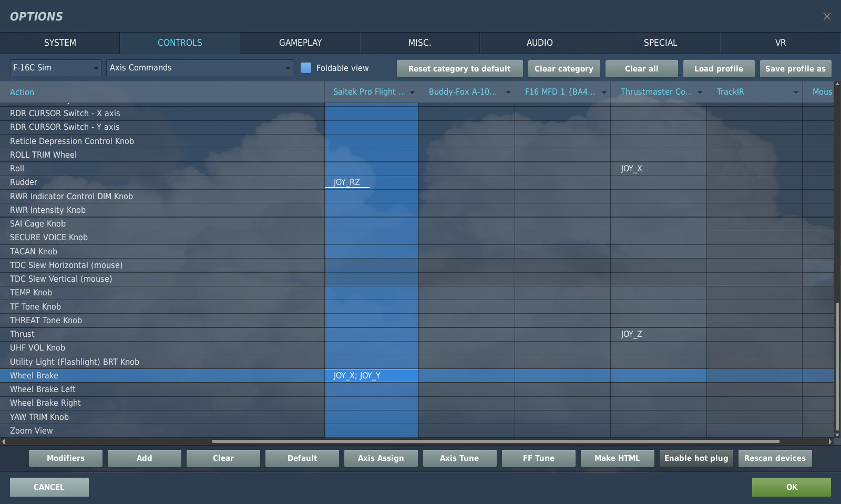Close the Options window with X

[827, 16]
